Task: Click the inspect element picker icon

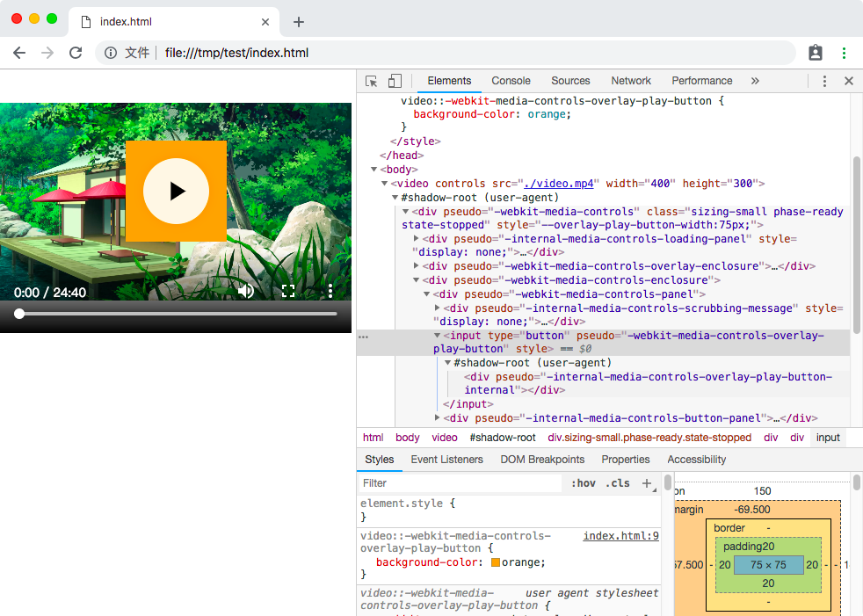Action: tap(372, 81)
